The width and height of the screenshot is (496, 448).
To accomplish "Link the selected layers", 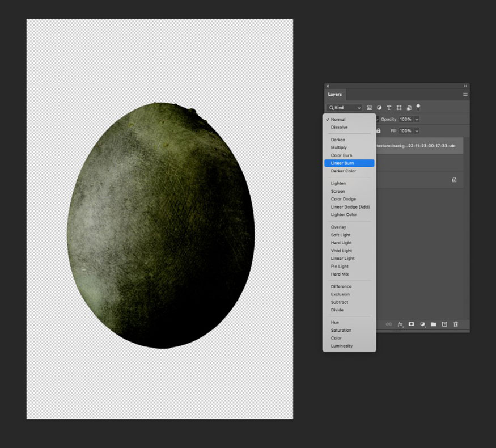I will pyautogui.click(x=389, y=324).
